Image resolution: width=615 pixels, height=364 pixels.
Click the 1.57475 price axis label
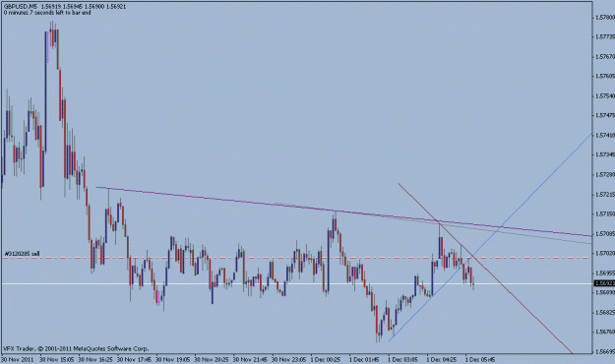pos(605,115)
